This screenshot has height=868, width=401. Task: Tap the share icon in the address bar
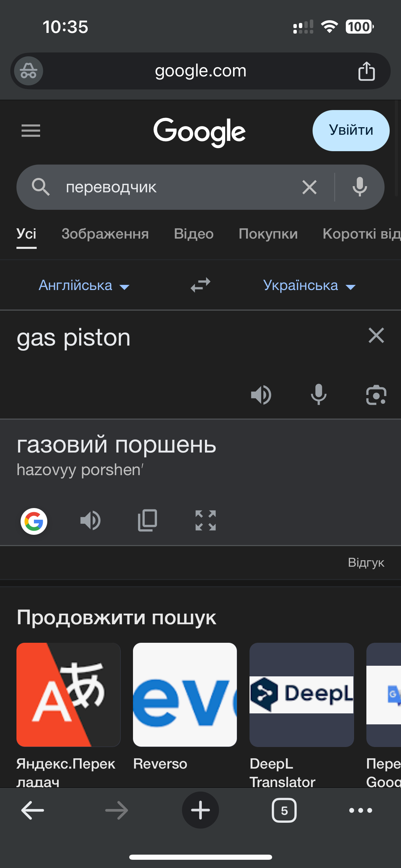pos(366,71)
